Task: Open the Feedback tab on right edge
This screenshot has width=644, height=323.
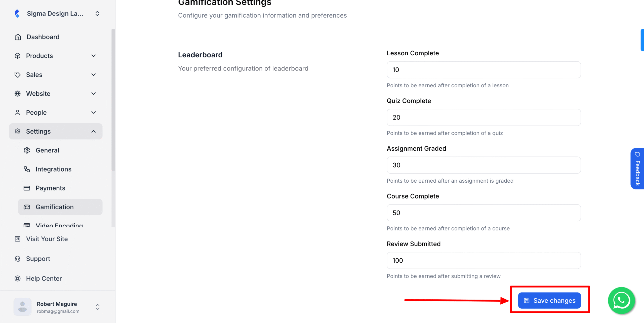Action: point(637,169)
